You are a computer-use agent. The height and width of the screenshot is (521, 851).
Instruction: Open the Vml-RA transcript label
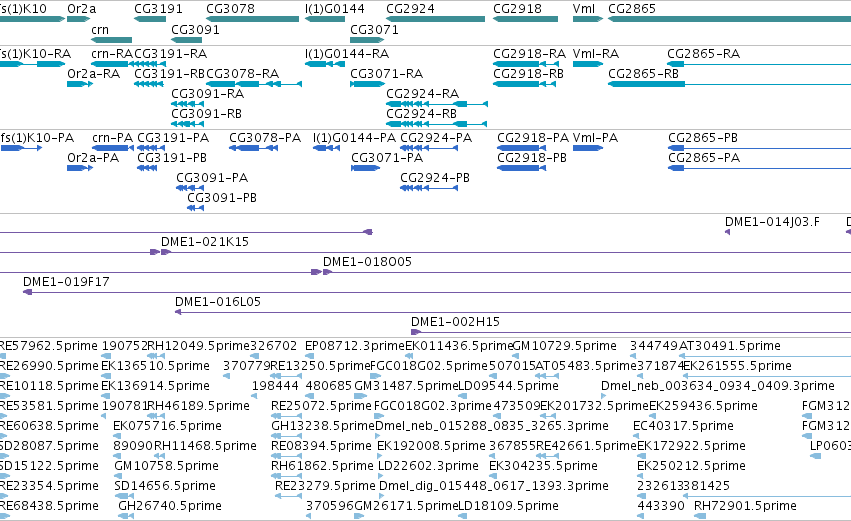[596, 54]
